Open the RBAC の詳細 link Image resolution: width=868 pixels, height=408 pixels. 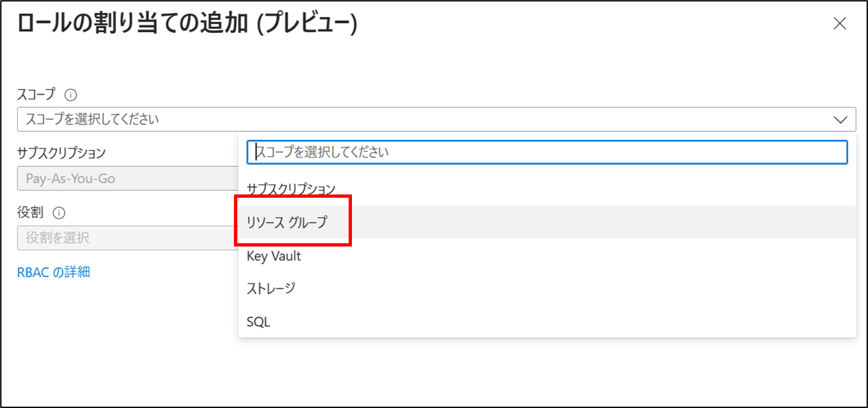tap(53, 272)
